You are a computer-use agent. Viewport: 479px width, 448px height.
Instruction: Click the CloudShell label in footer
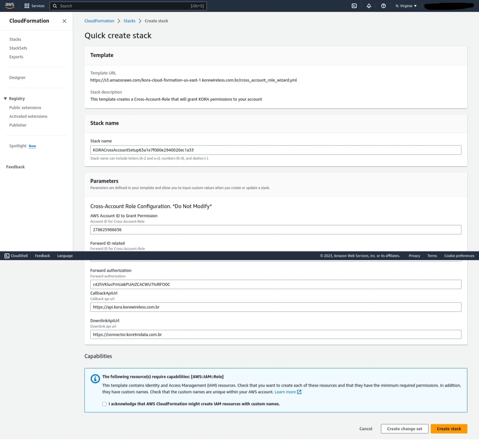(x=19, y=256)
